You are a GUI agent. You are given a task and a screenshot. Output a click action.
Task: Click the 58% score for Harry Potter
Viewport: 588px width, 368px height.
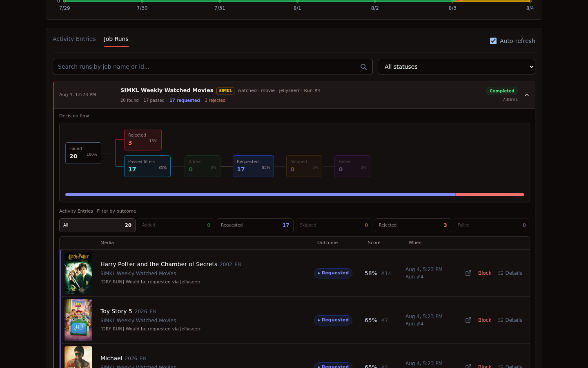click(371, 273)
